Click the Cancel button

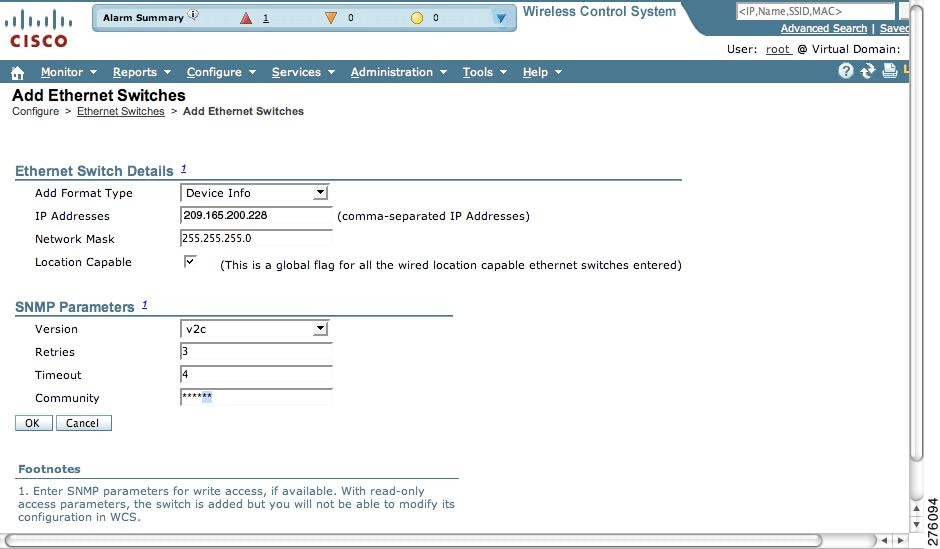coord(83,423)
